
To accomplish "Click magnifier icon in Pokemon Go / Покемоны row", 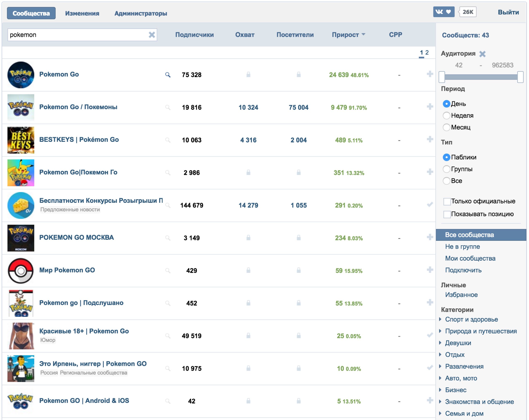I will [168, 107].
